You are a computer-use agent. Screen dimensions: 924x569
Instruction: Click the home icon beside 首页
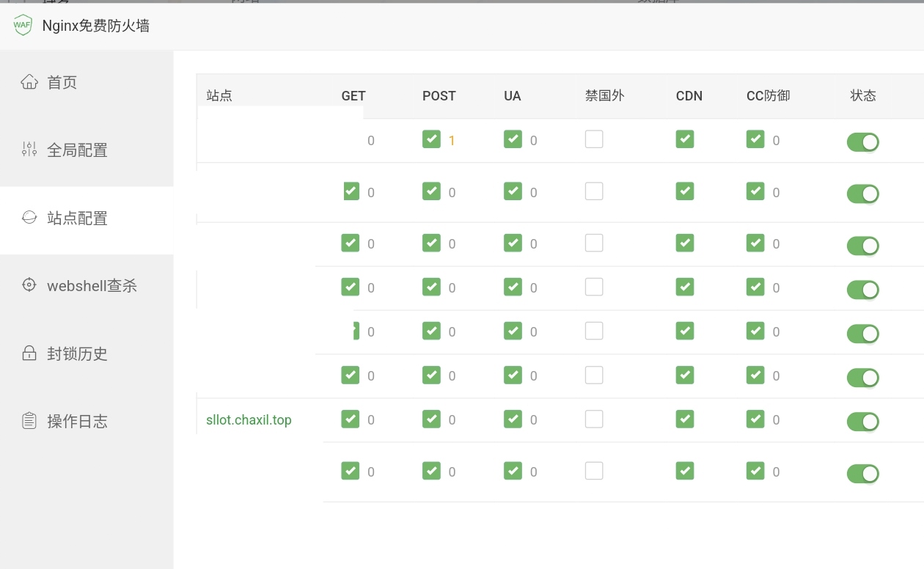(29, 82)
